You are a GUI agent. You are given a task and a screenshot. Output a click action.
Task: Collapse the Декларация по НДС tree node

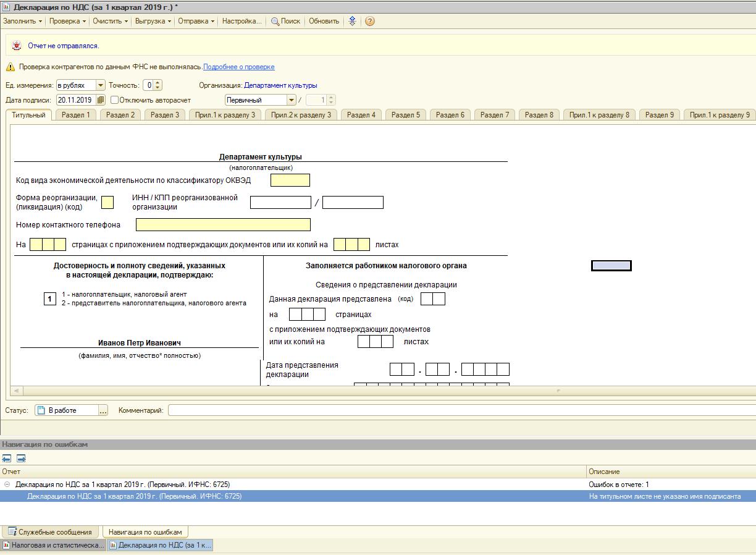7,485
